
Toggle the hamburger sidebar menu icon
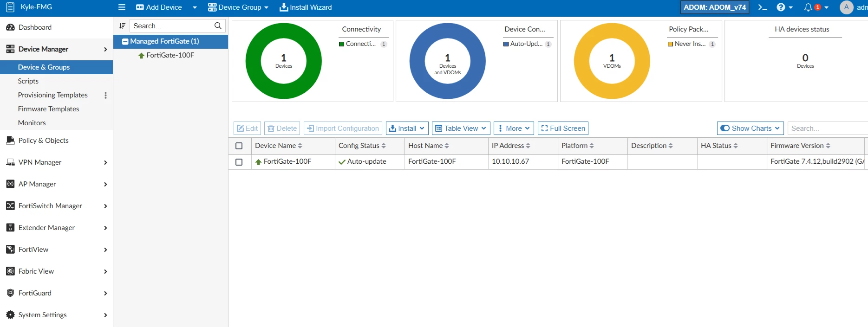[122, 7]
